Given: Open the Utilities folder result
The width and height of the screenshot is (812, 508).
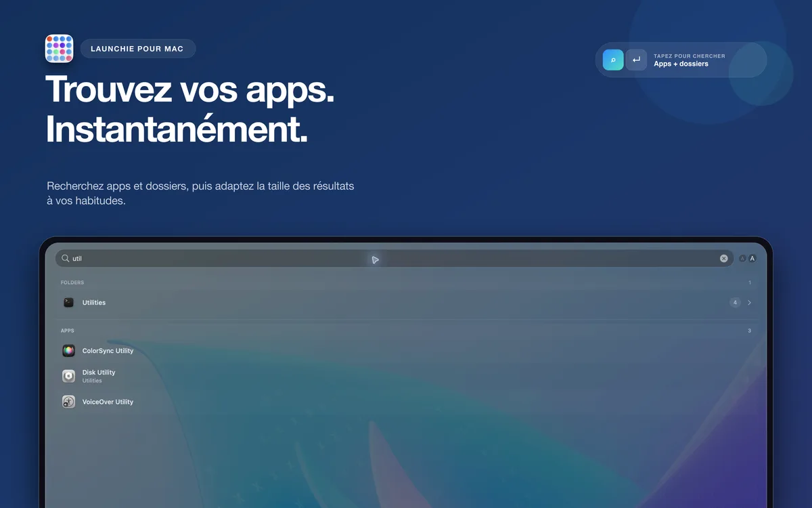Looking at the screenshot, I should click(406, 303).
